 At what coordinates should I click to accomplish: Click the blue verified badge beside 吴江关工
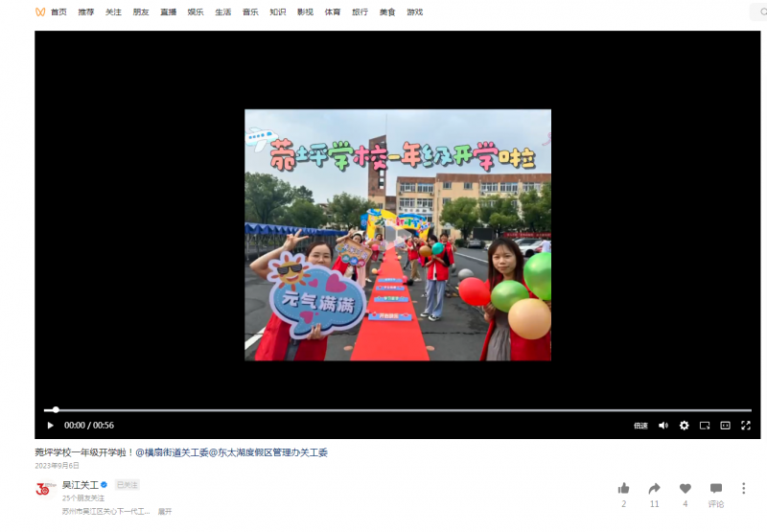tap(104, 485)
